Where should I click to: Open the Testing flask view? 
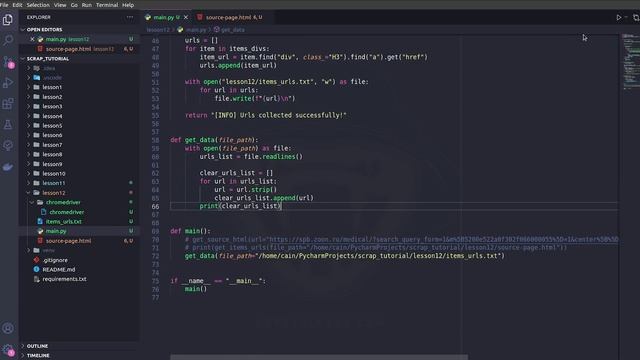click(x=8, y=125)
